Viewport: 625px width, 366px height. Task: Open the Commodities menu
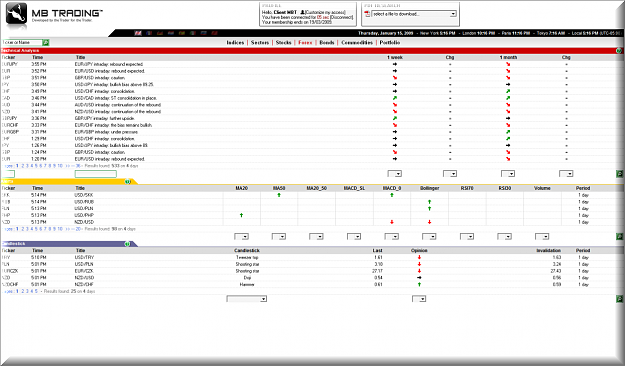pos(357,43)
